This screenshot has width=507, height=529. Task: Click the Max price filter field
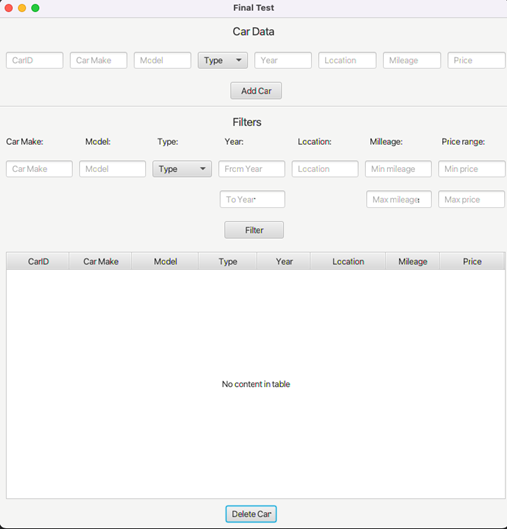click(x=472, y=199)
